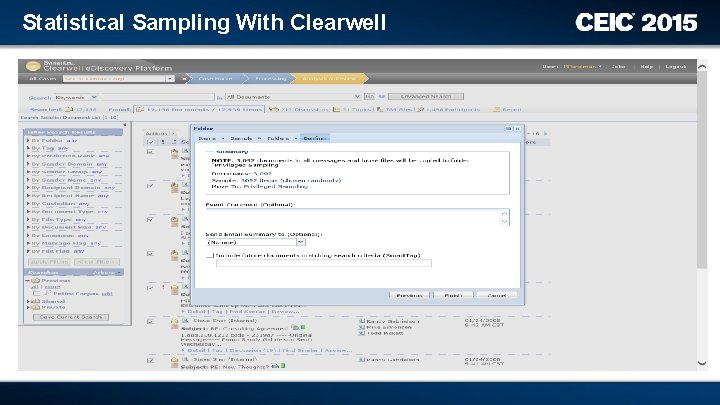Screen dimensions: 720x405
Task: Click the Apply Filters button
Action: tap(49, 262)
